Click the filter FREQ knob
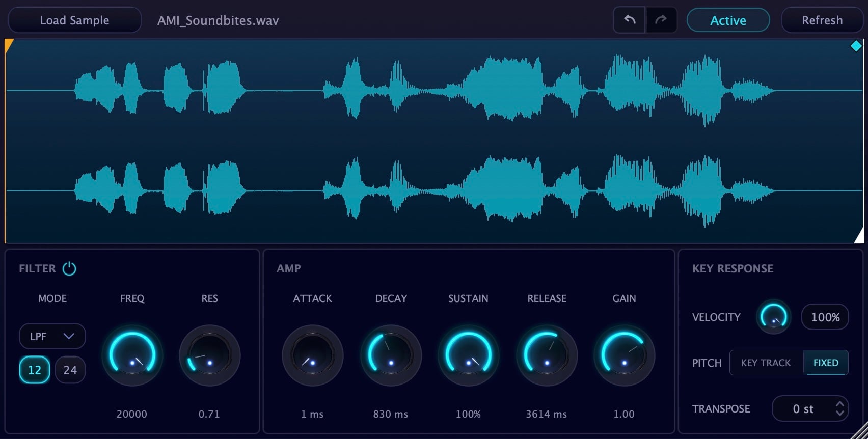This screenshot has height=439, width=868. 132,355
